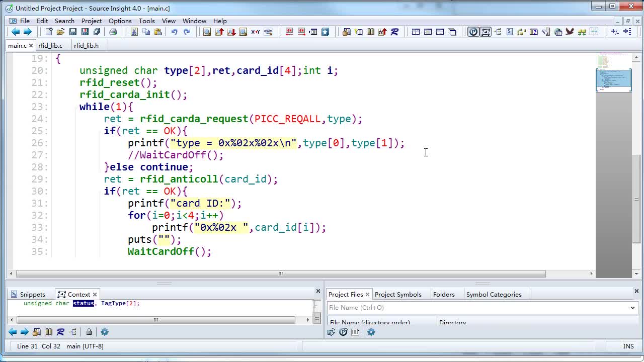Open File Name combo box dropdown arrow
The height and width of the screenshot is (362, 644).
click(632, 308)
